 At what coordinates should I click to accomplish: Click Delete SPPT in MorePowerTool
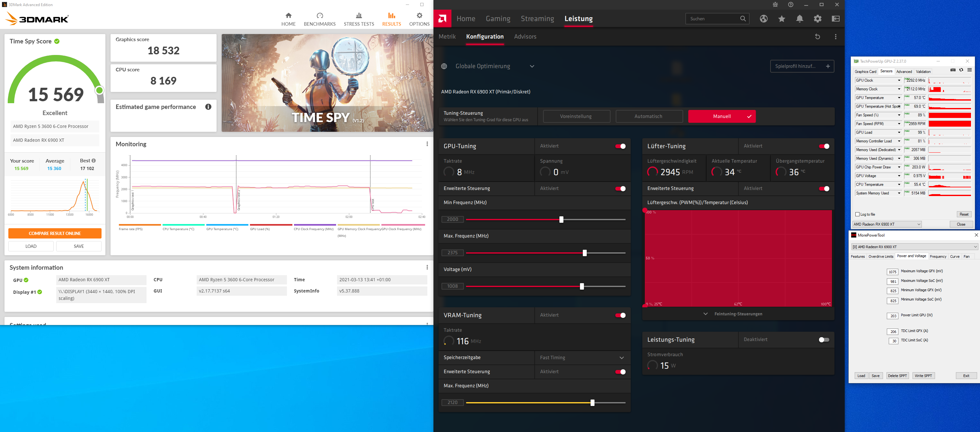tap(897, 376)
